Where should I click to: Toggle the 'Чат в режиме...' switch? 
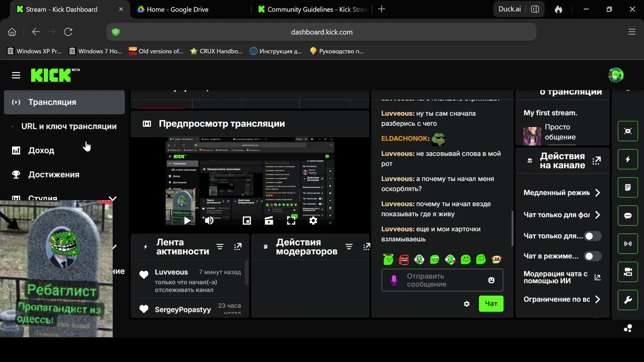(x=593, y=256)
